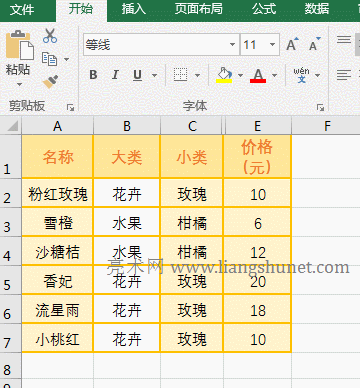The image size is (360, 388).
Task: Decrease font size with small A
Action: tap(314, 44)
